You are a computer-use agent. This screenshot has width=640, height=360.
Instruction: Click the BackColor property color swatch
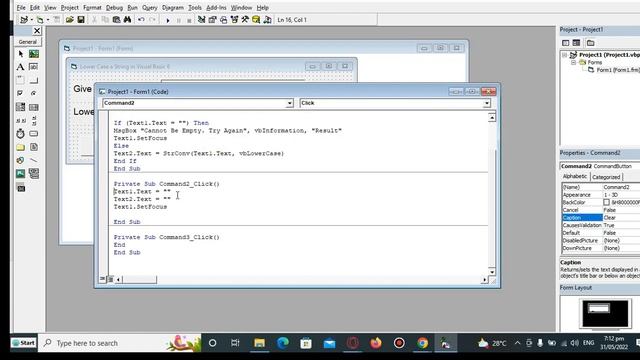click(x=607, y=202)
